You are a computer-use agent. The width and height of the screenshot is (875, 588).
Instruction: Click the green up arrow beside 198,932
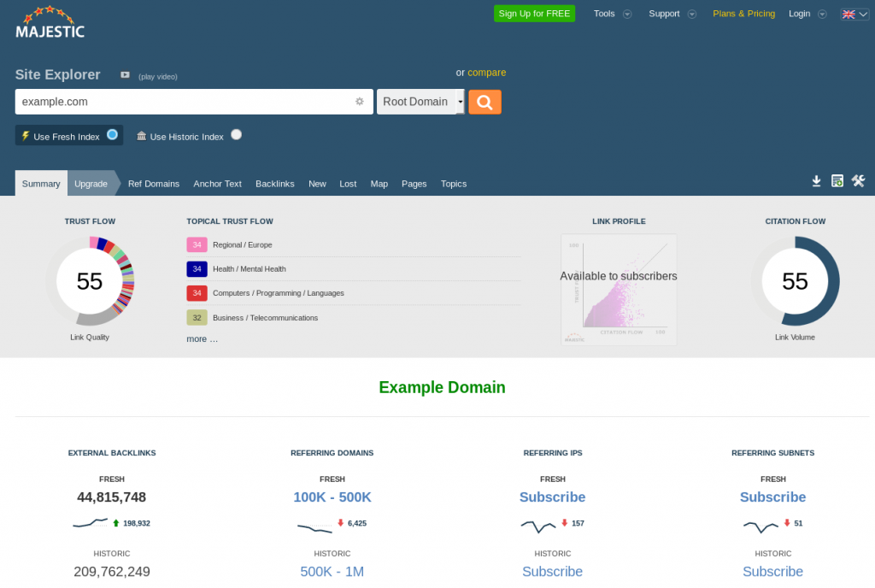pos(116,523)
